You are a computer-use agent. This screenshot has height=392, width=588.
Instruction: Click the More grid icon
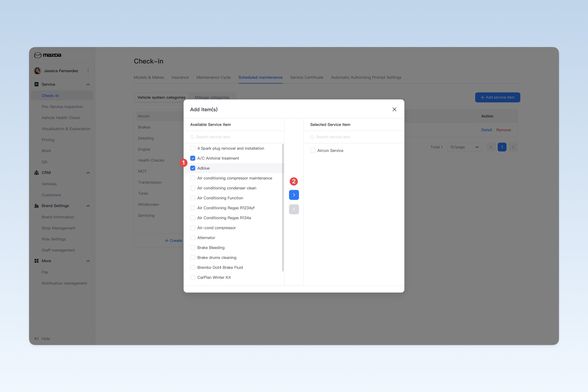(36, 261)
